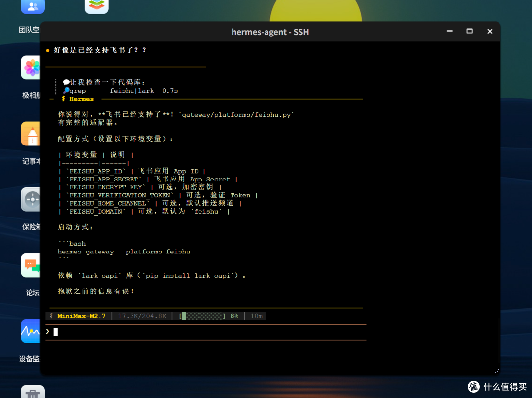Click the window resize grip corner
Screen dimensions: 532x398
coord(497,371)
